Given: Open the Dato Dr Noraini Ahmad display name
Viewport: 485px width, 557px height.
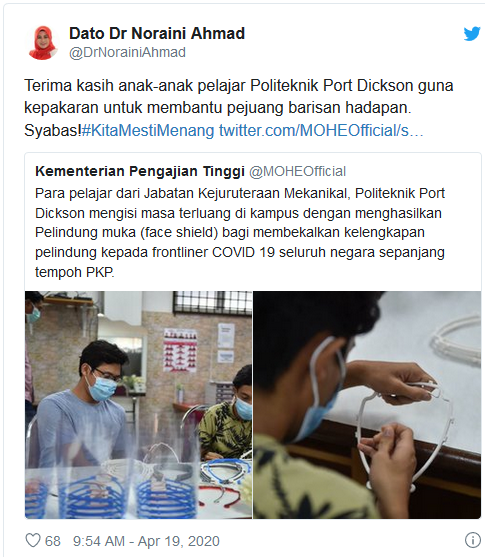Looking at the screenshot, I should pyautogui.click(x=157, y=33).
